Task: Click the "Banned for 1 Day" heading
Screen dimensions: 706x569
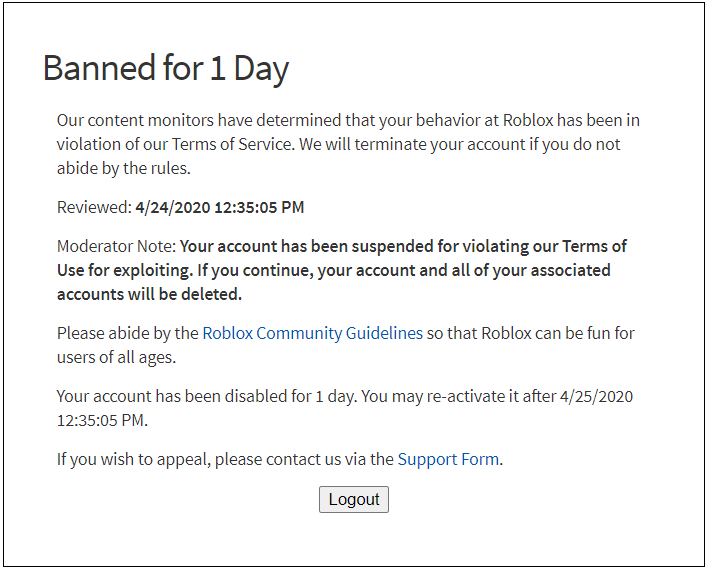Action: 166,68
